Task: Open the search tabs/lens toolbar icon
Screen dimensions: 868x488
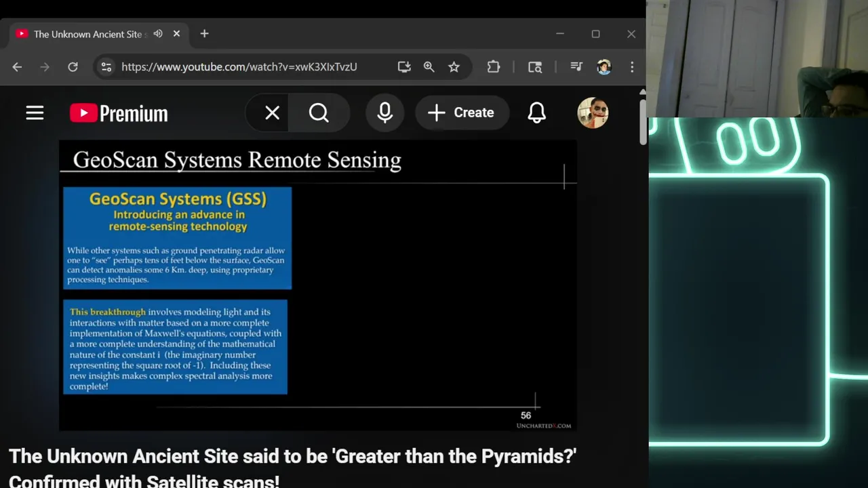Action: click(x=535, y=67)
